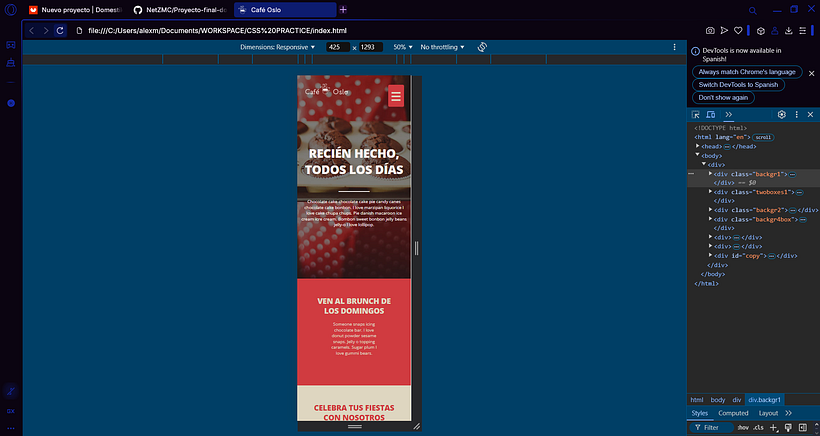
Task: Open GX Corner gamepad sidebar icon
Action: (10, 45)
